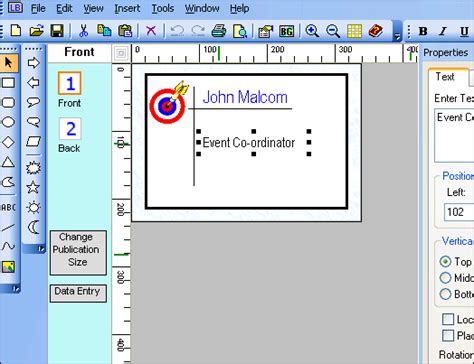Click the Enter Text box
Viewport: 474px width, 364px height.
point(454,135)
